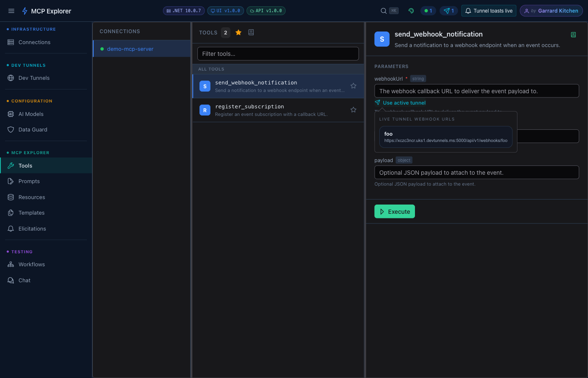Click the Tools wrench icon
Viewport: 588px width, 378px height.
coord(11,165)
